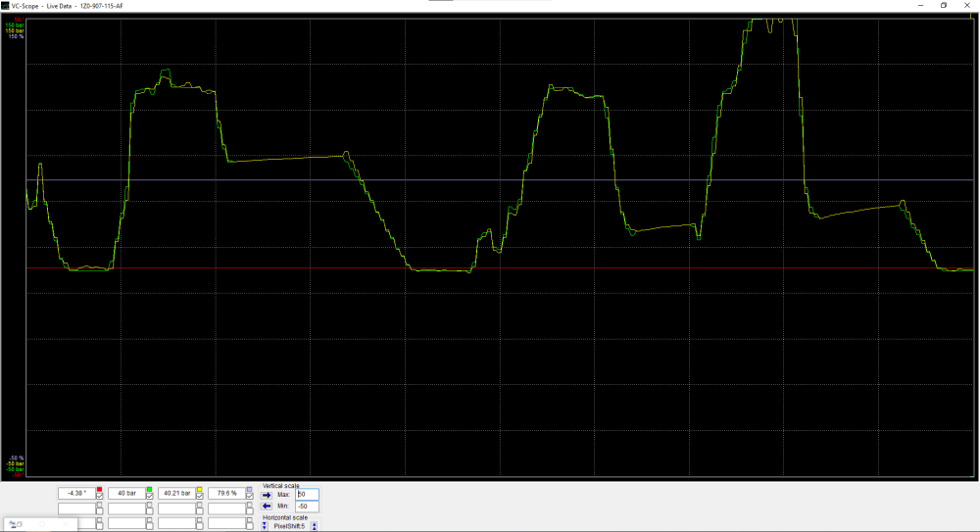
Task: Click the vertical scale Max input field
Action: 307,494
